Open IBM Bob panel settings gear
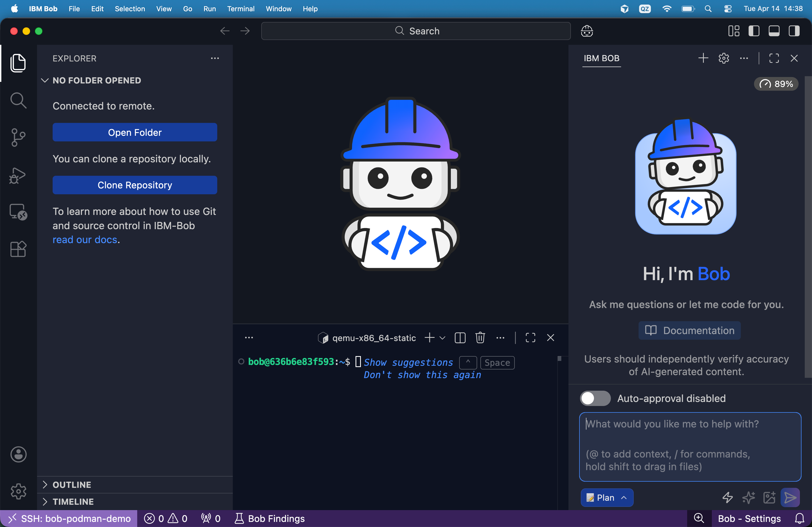The height and width of the screenshot is (527, 812). pyautogui.click(x=724, y=58)
